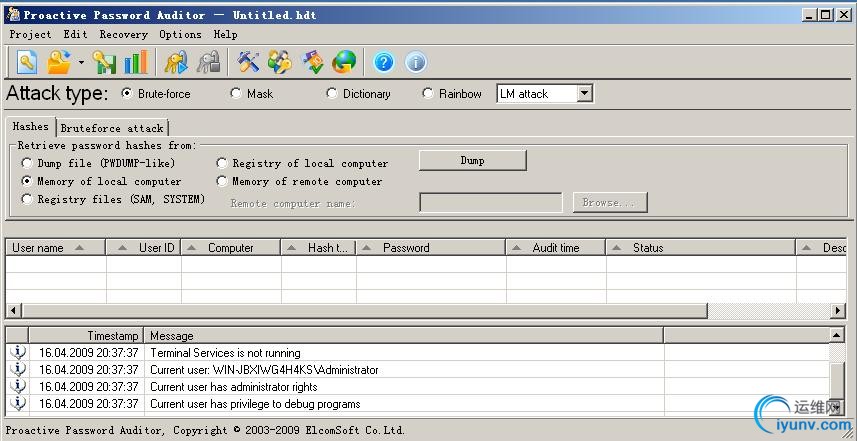Click the Browse... button

tap(610, 202)
